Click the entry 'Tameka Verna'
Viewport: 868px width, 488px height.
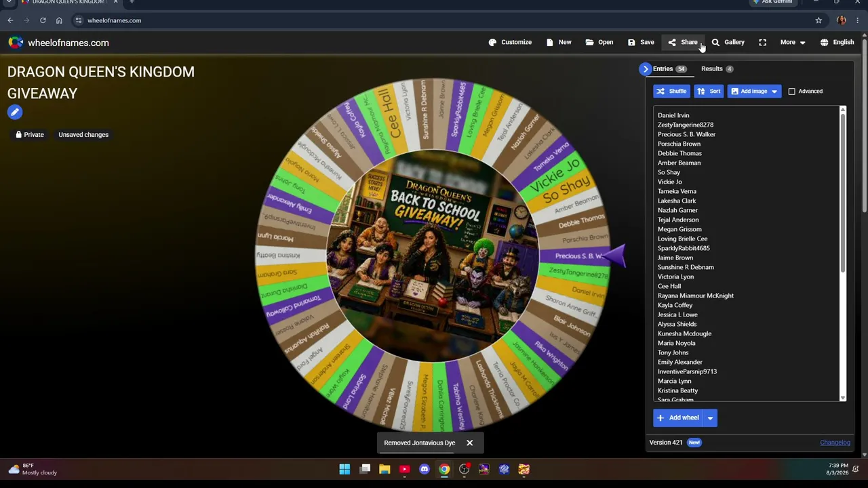click(x=677, y=191)
